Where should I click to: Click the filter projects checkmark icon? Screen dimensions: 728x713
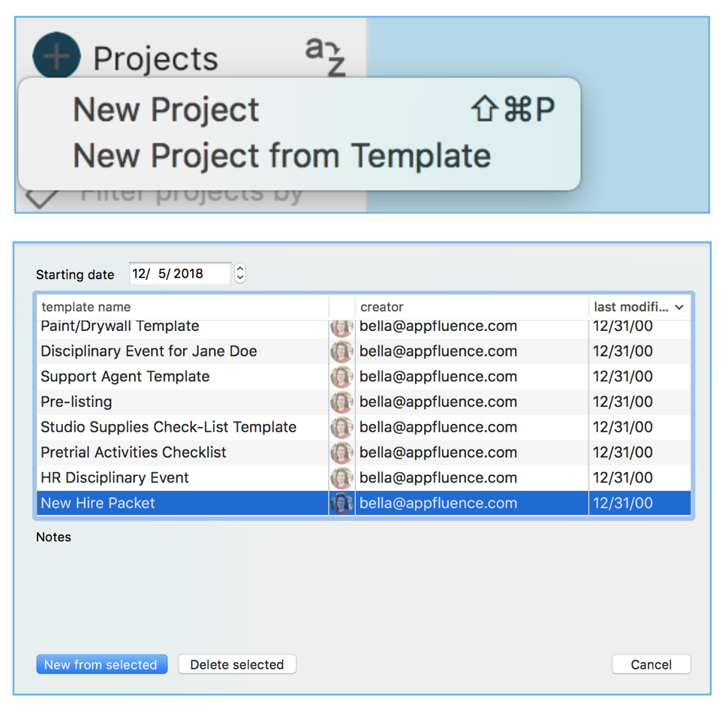pyautogui.click(x=42, y=197)
